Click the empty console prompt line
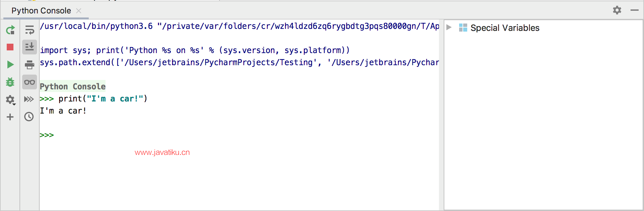The image size is (644, 211). coord(239,135)
